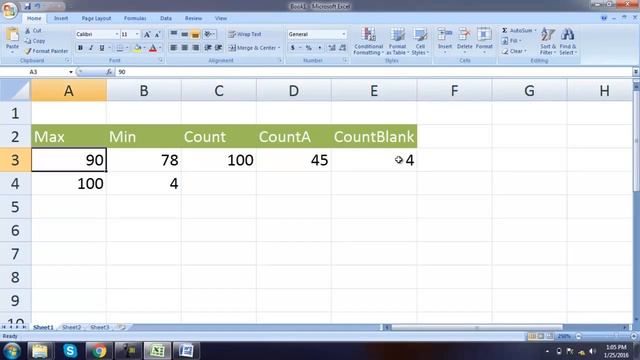Screen dimensions: 640x360
Task: Open the Format cells menu
Action: pyautogui.click(x=484, y=40)
